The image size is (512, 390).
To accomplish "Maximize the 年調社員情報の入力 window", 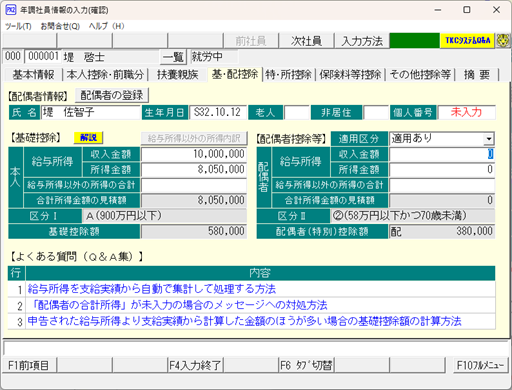I will pos(467,10).
